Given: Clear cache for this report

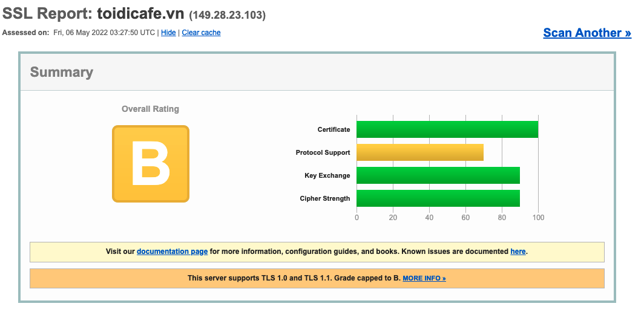Looking at the screenshot, I should click(201, 33).
